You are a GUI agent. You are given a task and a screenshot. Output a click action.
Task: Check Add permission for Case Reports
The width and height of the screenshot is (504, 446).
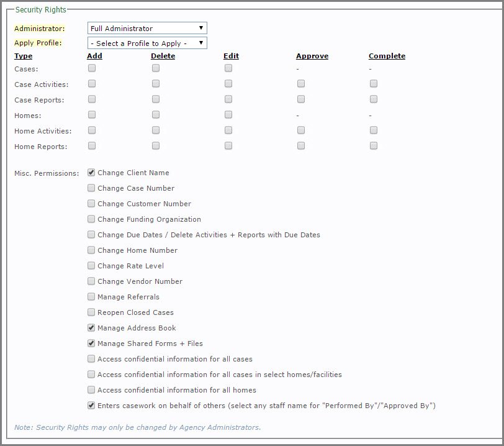coord(92,99)
